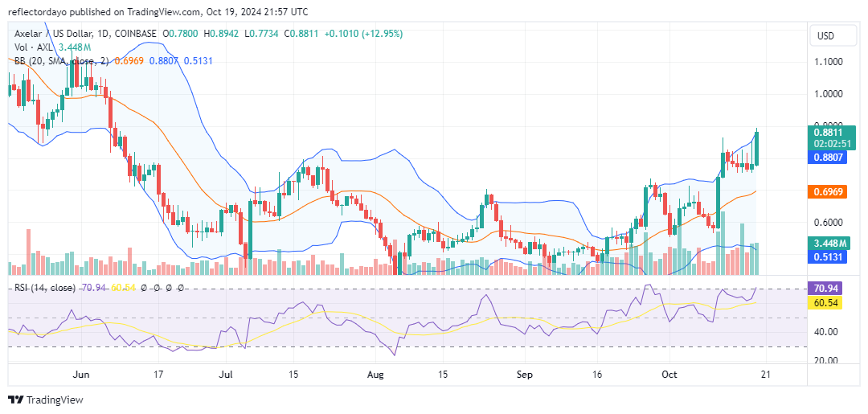Click the high value H0.8942 in header
The image size is (868, 414).
pyautogui.click(x=221, y=34)
